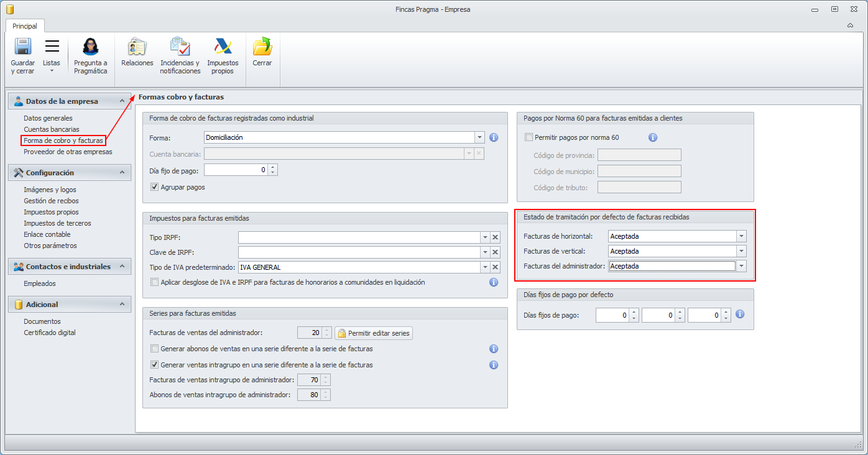Viewport: 868px width, 455px height.
Task: Click the first Días fijos de pago field
Action: tap(612, 316)
